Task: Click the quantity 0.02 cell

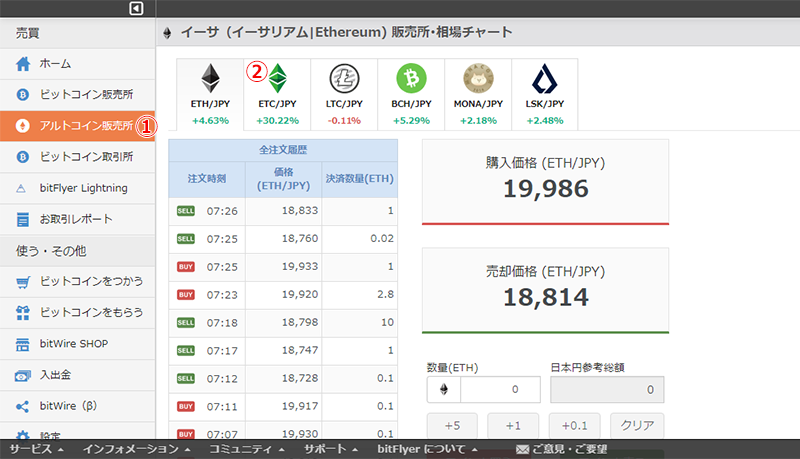Action: point(360,239)
